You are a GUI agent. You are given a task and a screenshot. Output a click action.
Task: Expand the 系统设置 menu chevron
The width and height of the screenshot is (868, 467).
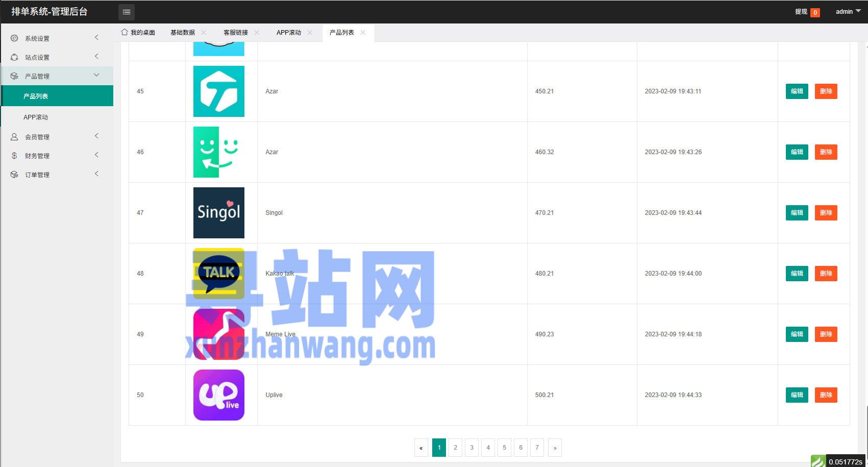96,38
